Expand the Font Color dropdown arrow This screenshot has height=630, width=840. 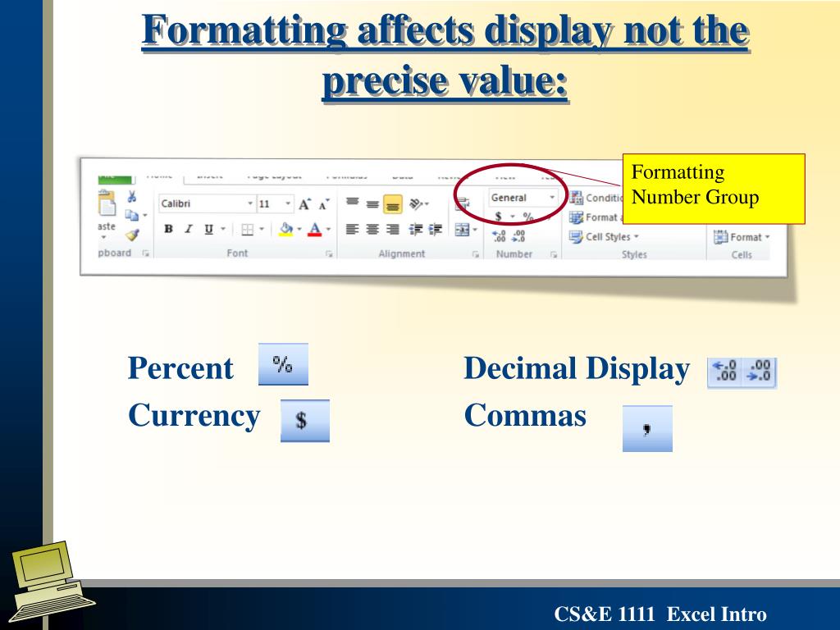tap(328, 230)
